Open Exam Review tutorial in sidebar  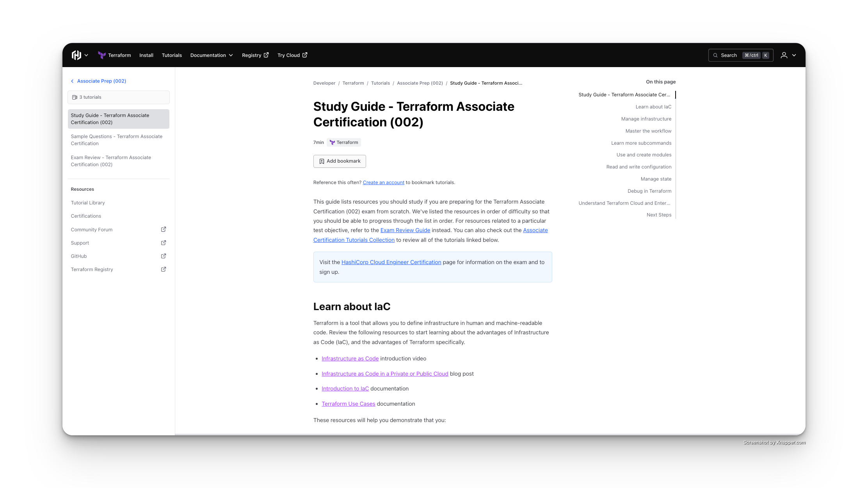119,161
